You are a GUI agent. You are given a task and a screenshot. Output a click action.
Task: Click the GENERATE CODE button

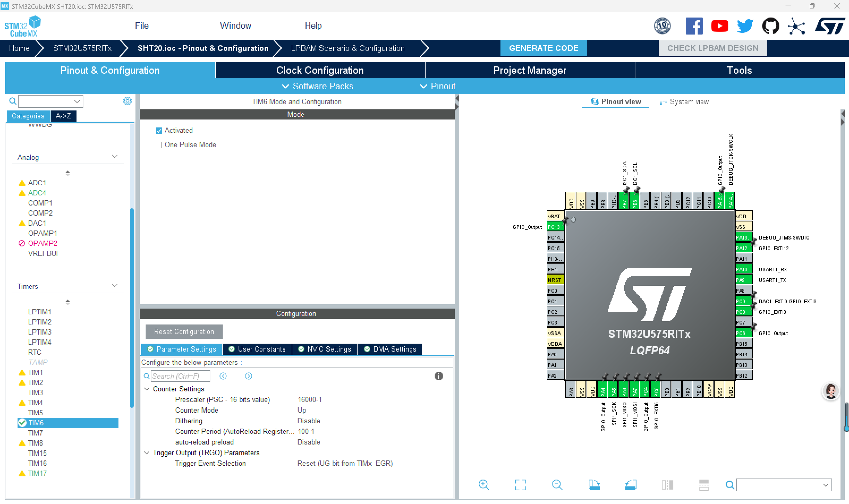point(543,48)
